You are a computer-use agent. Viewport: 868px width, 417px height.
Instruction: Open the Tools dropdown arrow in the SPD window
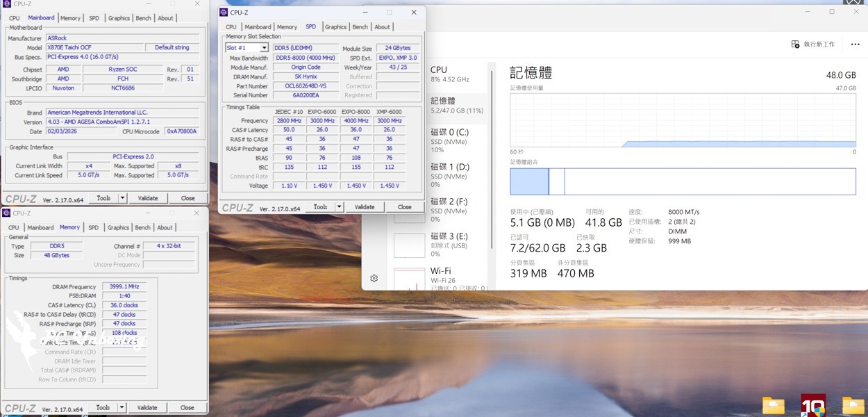[x=339, y=207]
